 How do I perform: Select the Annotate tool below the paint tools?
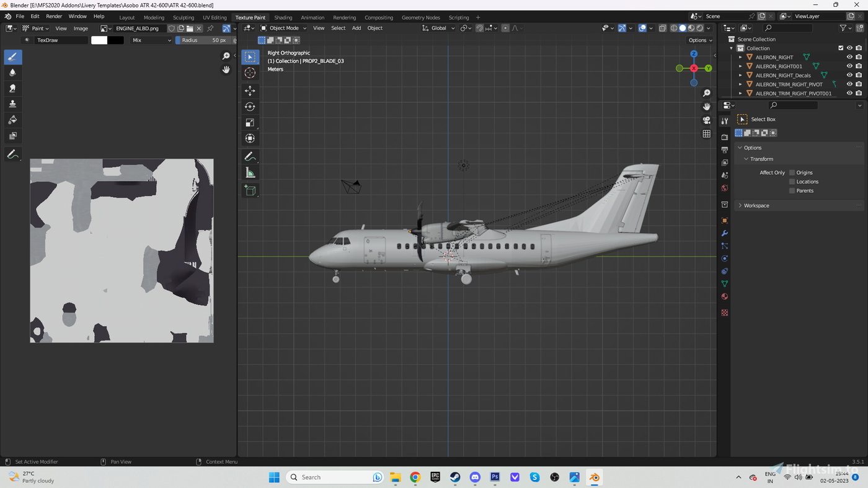(12, 154)
